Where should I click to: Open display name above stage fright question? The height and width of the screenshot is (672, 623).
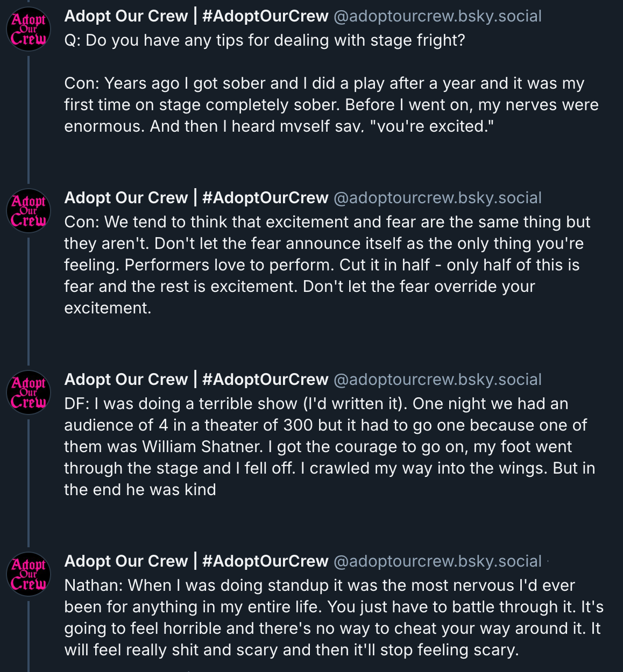click(196, 16)
